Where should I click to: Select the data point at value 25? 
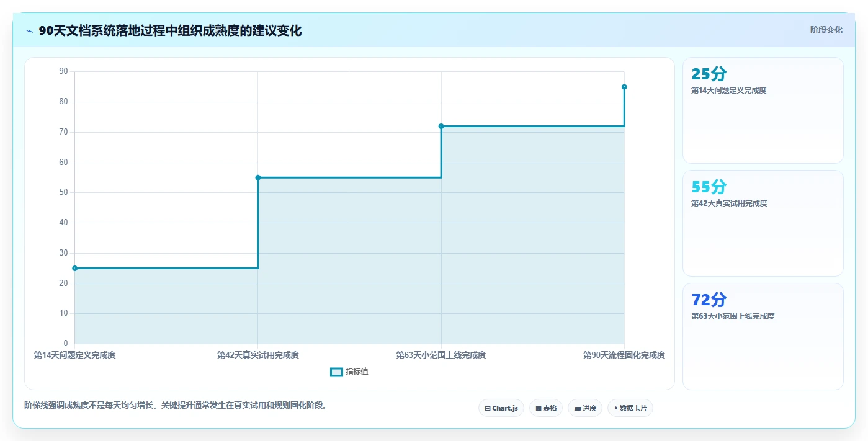(74, 268)
